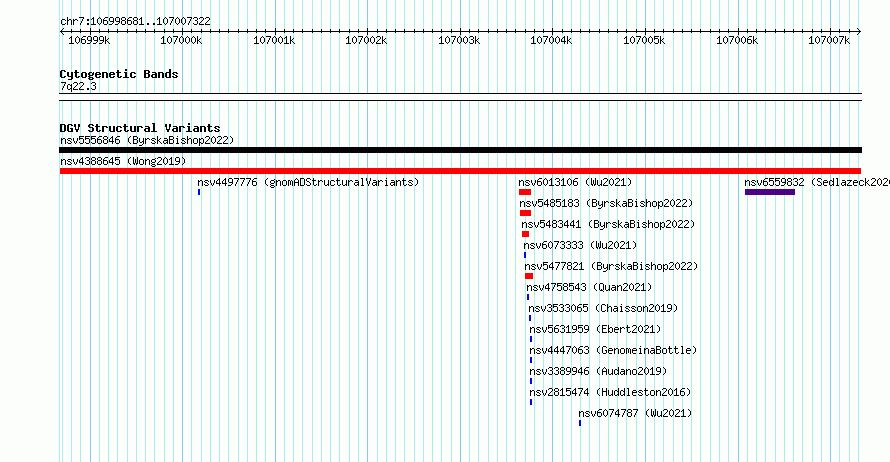Open the nsv2815474 (Huddleston2016) label

point(611,392)
